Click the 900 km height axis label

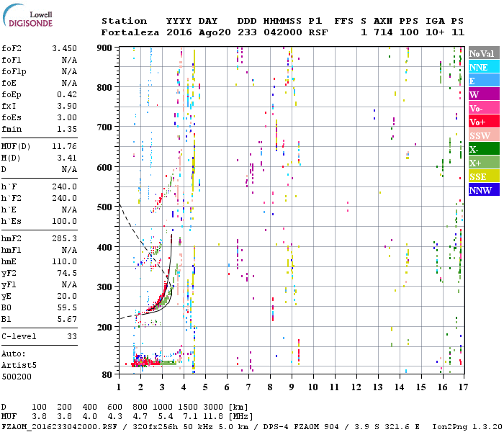click(x=104, y=48)
